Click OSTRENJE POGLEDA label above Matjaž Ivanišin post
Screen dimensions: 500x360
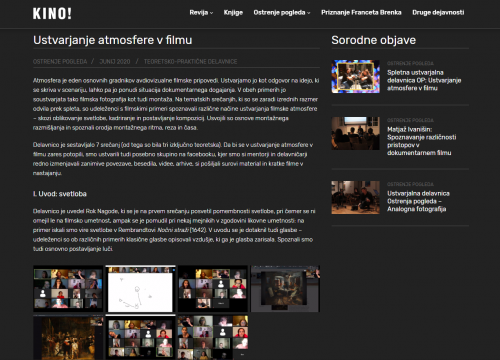(410, 120)
